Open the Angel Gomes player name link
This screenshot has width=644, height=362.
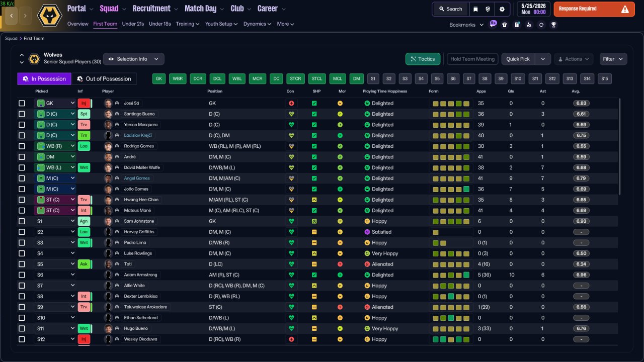tap(137, 178)
